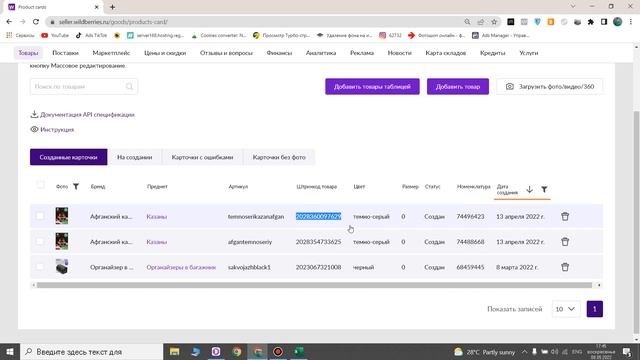Viewport: 640px width, 360px height.
Task: Open the Ads Manager bookmark
Action: pyautogui.click(x=500, y=36)
